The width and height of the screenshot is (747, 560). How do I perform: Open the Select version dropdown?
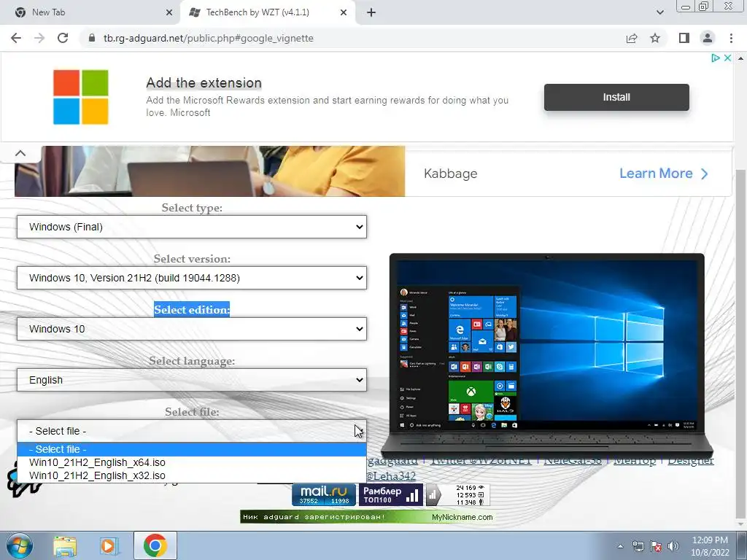tap(192, 278)
